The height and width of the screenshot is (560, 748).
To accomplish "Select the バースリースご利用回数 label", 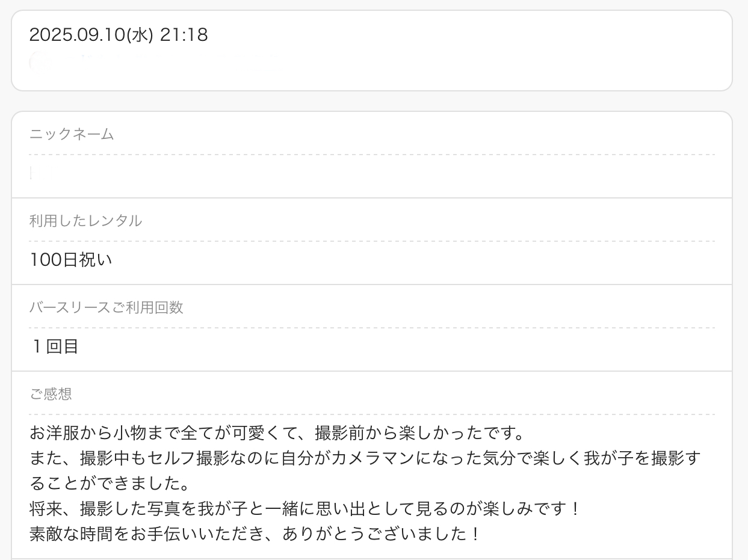I will [x=106, y=307].
